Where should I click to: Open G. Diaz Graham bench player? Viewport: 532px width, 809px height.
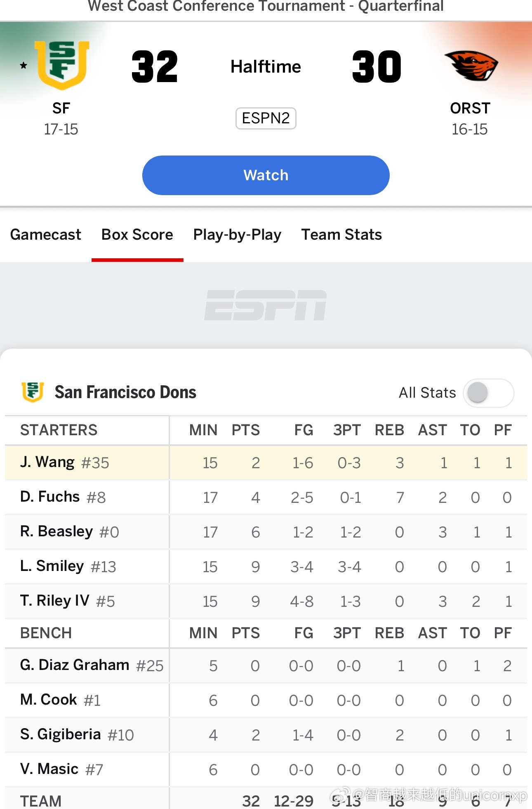coord(75,665)
